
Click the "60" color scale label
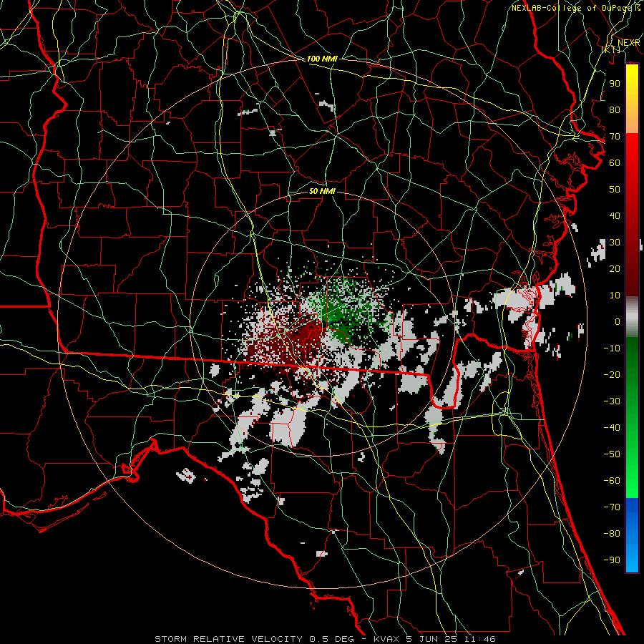point(615,162)
